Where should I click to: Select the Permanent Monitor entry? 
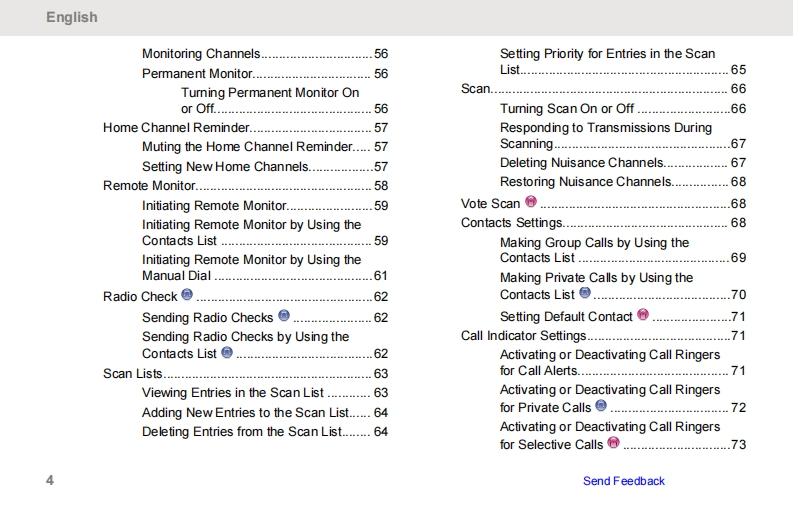196,74
